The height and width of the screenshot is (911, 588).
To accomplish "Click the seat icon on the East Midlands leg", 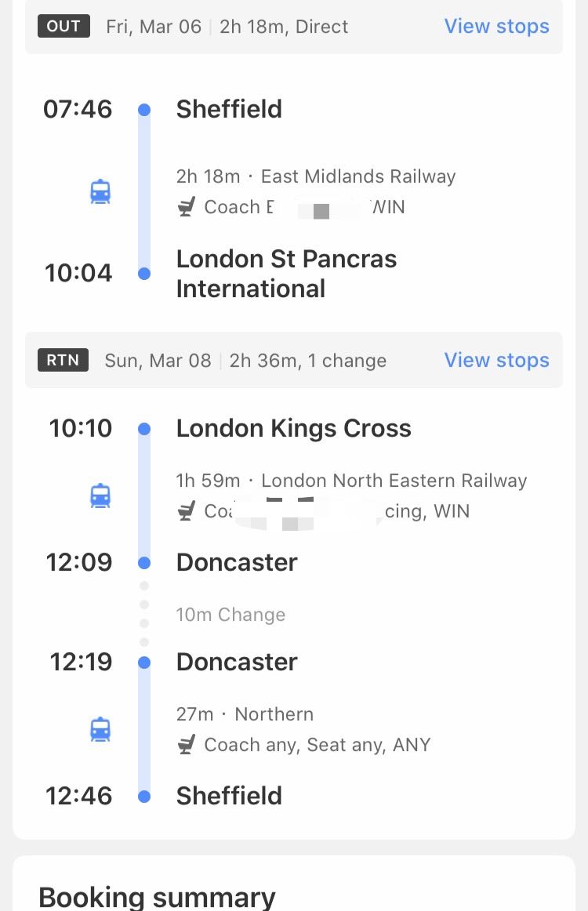I will (186, 207).
